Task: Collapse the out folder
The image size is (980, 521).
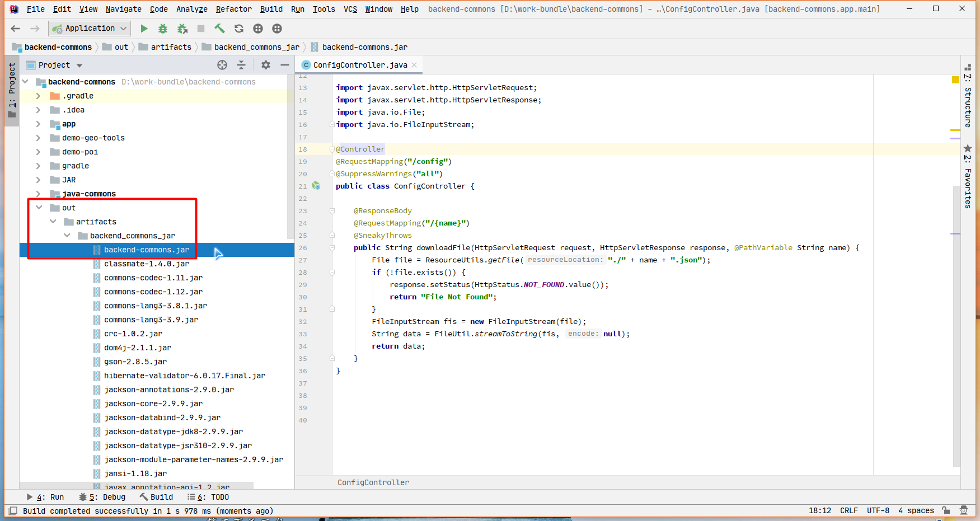Action: (x=39, y=208)
